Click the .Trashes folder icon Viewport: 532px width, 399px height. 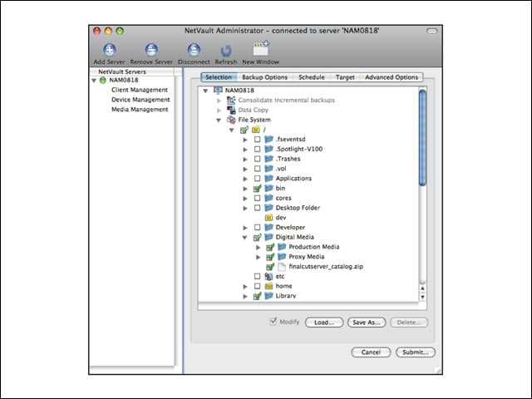tap(268, 159)
